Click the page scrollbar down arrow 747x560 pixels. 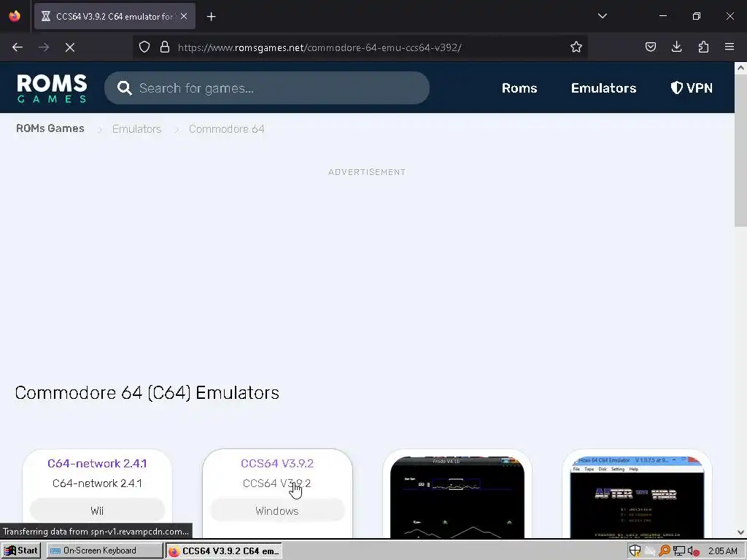(740, 532)
